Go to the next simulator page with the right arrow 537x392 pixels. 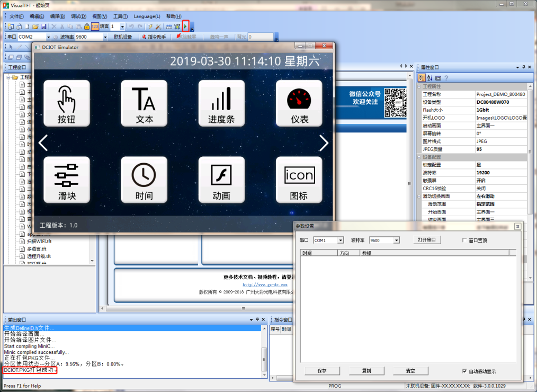[324, 143]
